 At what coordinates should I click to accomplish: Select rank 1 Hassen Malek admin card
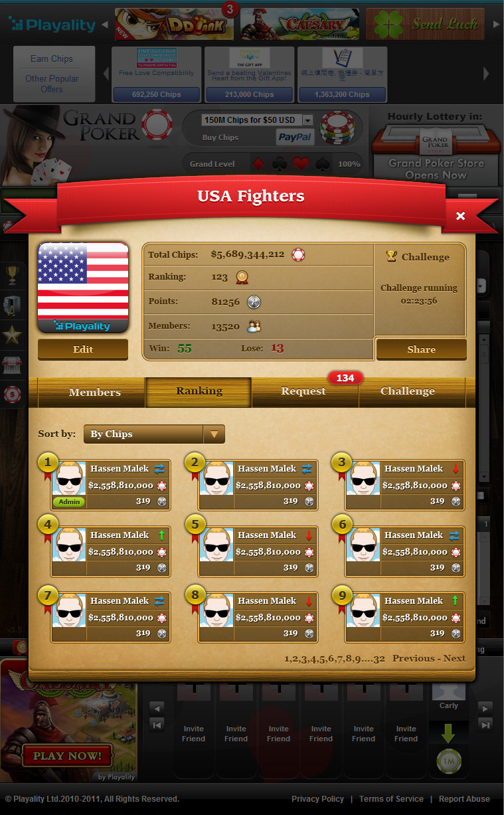point(110,485)
